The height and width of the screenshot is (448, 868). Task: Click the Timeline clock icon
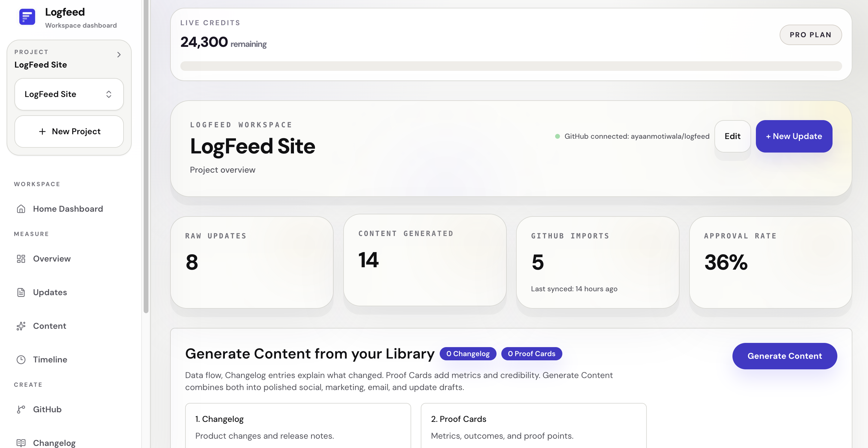[x=21, y=360]
